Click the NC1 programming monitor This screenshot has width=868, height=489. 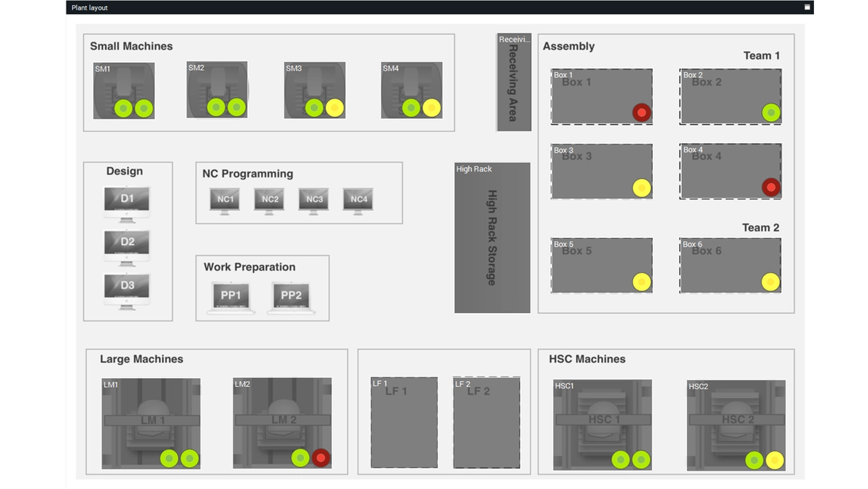pos(225,201)
